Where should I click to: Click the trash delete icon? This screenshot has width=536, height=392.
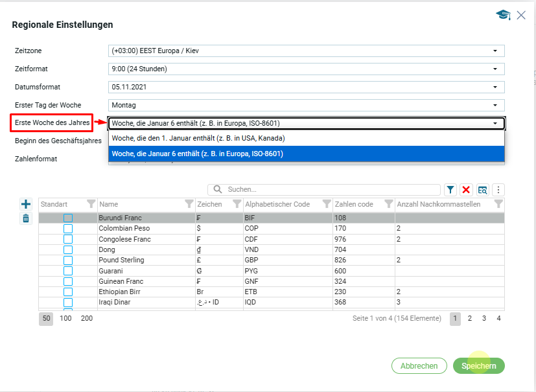(x=26, y=218)
